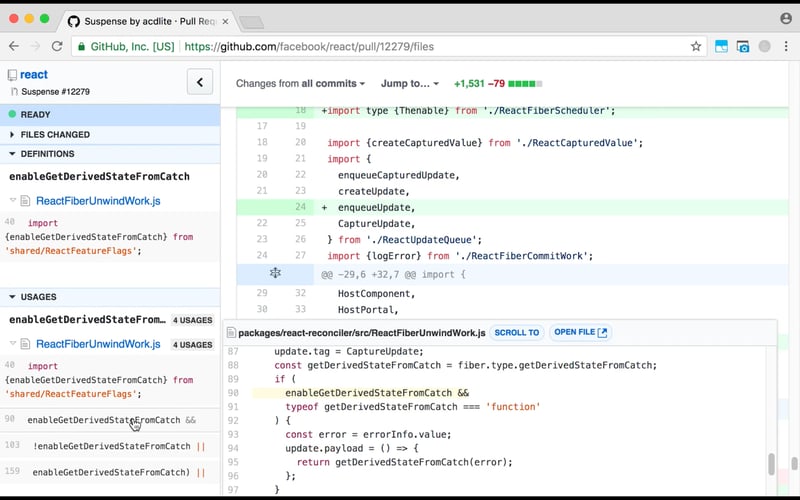Screen dimensions: 800x500
Task: Click the SCROLL TO button
Action: (516, 333)
